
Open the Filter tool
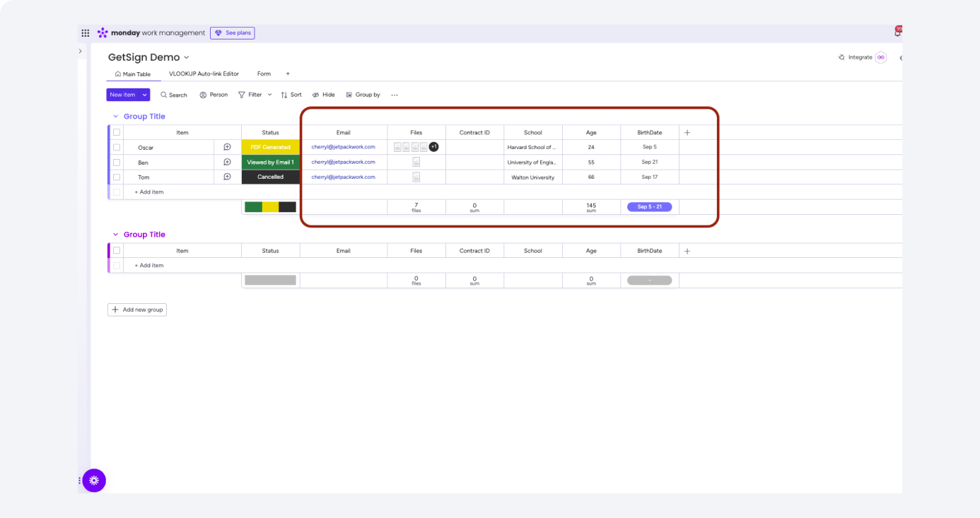(250, 95)
